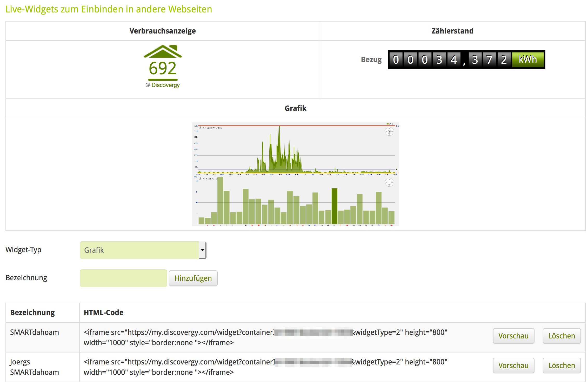Click the download icon beside upper chart date

click(200, 128)
